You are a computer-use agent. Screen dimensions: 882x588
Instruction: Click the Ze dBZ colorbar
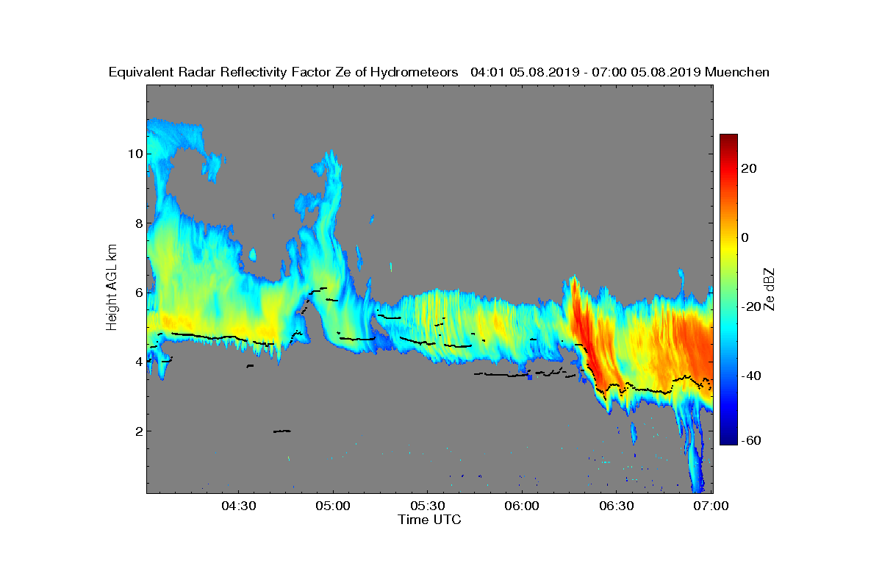coord(728,290)
